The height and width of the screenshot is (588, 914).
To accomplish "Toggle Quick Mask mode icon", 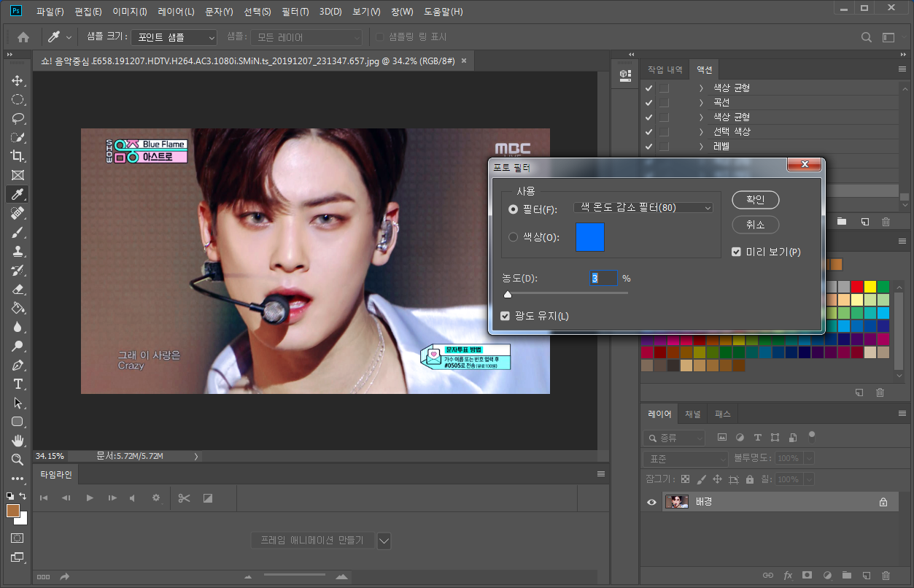I will 18,538.
